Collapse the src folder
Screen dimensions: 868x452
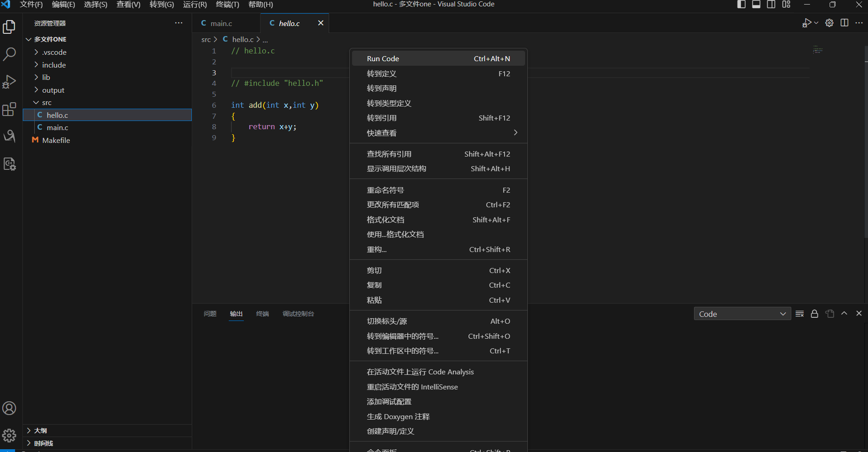coord(107,102)
